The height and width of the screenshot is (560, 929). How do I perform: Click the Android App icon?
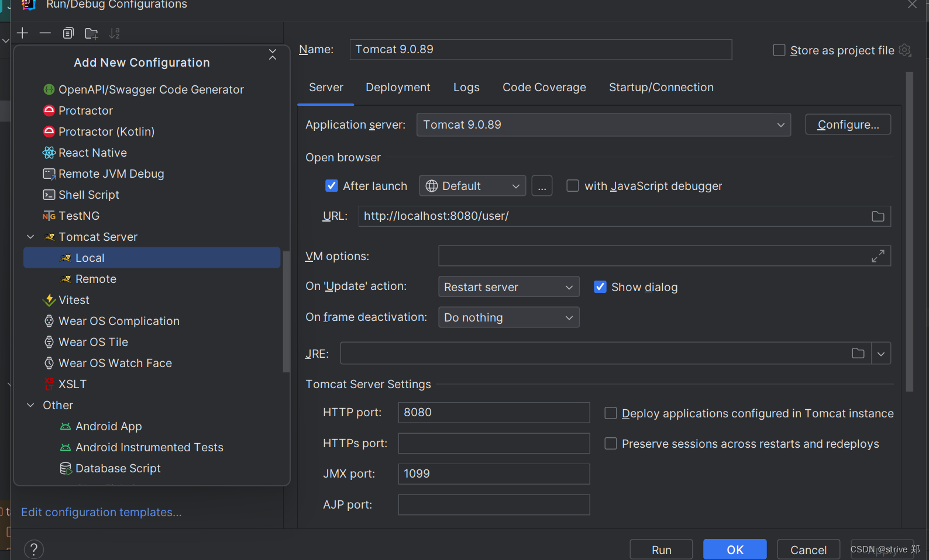66,426
